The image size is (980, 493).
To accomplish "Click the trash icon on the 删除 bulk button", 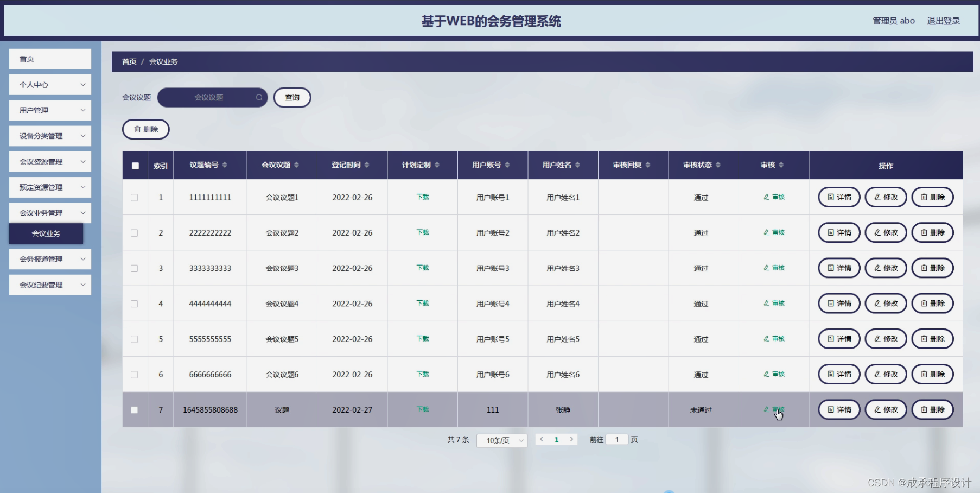I will 138,129.
